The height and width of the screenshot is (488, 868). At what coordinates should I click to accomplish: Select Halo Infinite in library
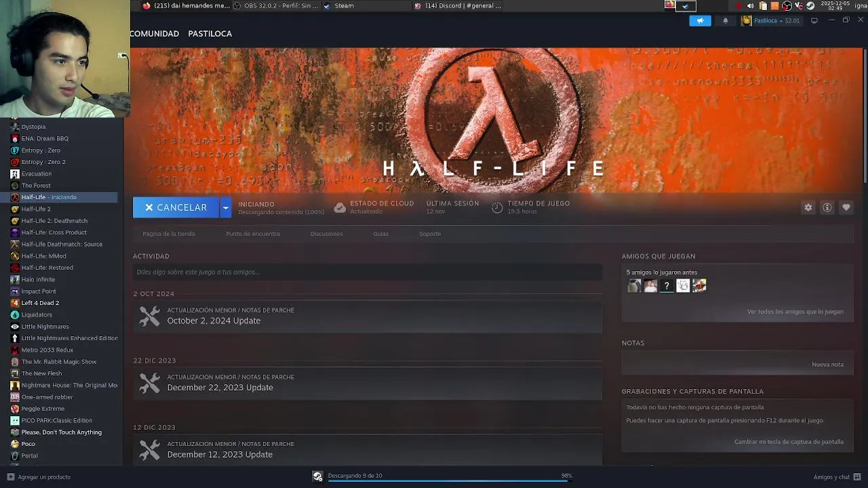[x=64, y=279]
